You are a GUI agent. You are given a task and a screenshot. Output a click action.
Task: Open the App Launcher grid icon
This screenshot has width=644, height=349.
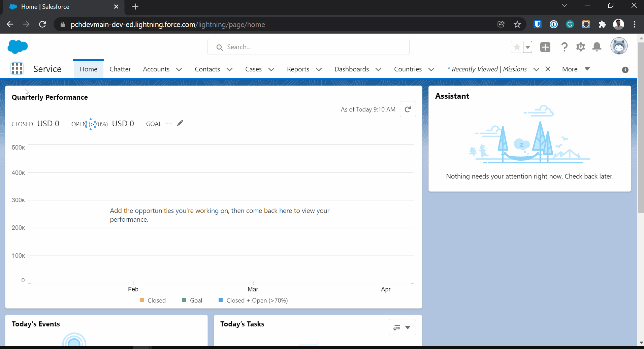tap(17, 68)
